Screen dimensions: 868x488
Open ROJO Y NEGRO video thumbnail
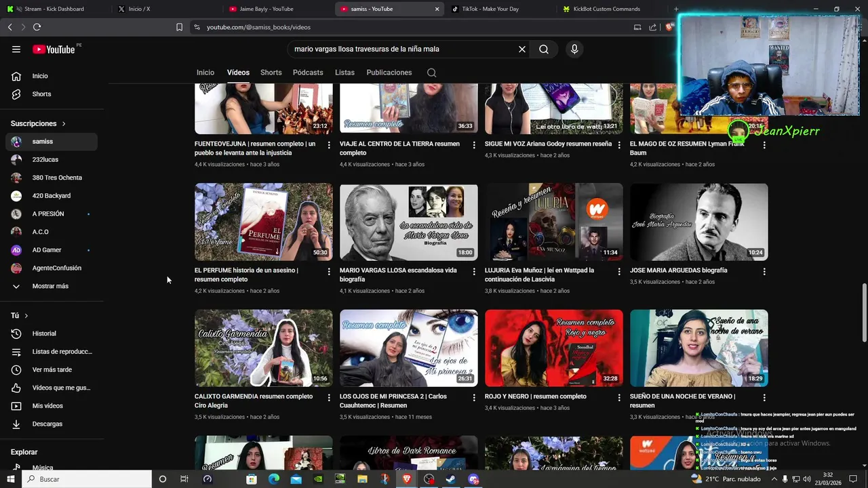click(554, 348)
